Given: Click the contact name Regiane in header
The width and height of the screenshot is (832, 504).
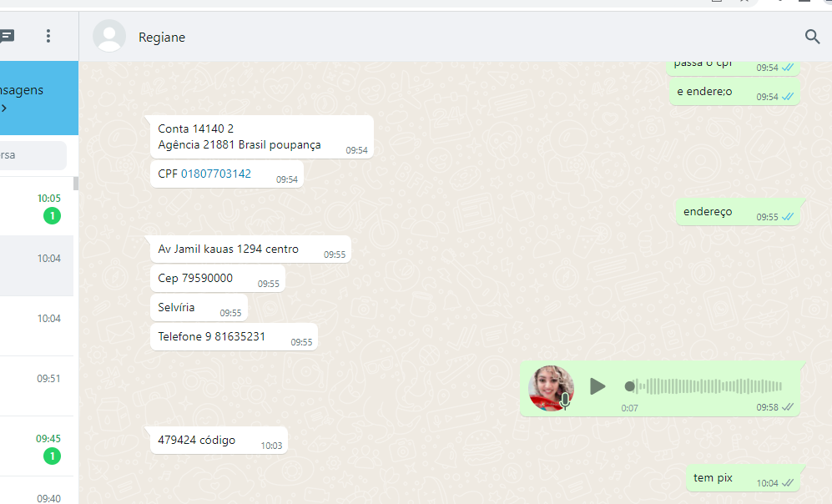Looking at the screenshot, I should (162, 38).
